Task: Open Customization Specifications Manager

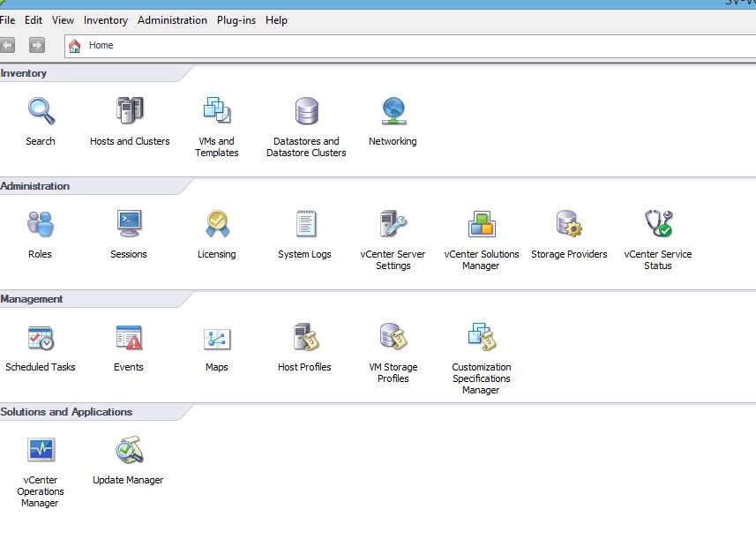Action: [482, 336]
